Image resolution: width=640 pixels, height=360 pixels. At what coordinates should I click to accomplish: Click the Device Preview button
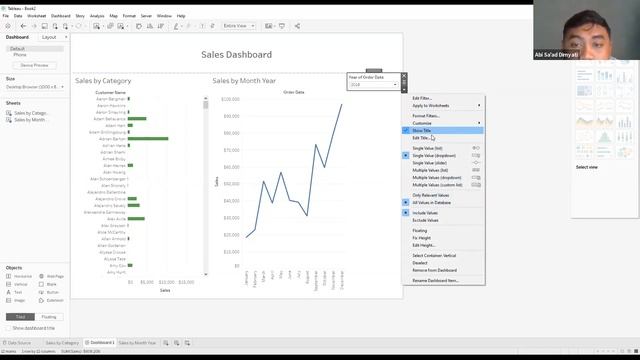tap(34, 65)
